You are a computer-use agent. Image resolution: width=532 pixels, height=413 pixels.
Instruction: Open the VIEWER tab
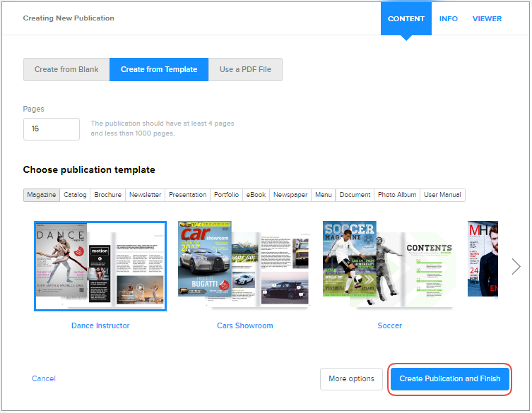point(487,18)
